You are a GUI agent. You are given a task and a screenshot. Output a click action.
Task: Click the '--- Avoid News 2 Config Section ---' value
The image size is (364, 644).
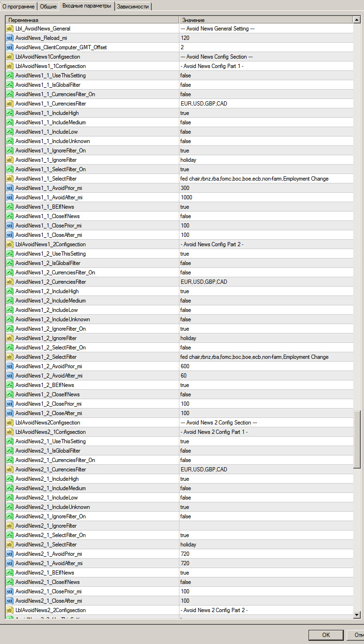(x=219, y=423)
